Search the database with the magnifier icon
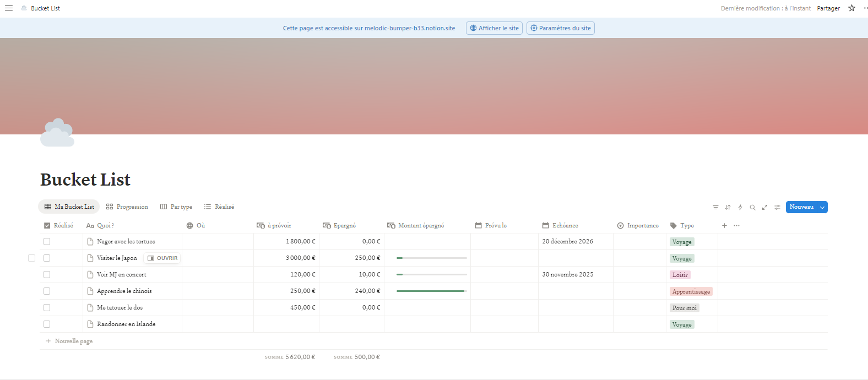This screenshot has height=380, width=868. [752, 207]
